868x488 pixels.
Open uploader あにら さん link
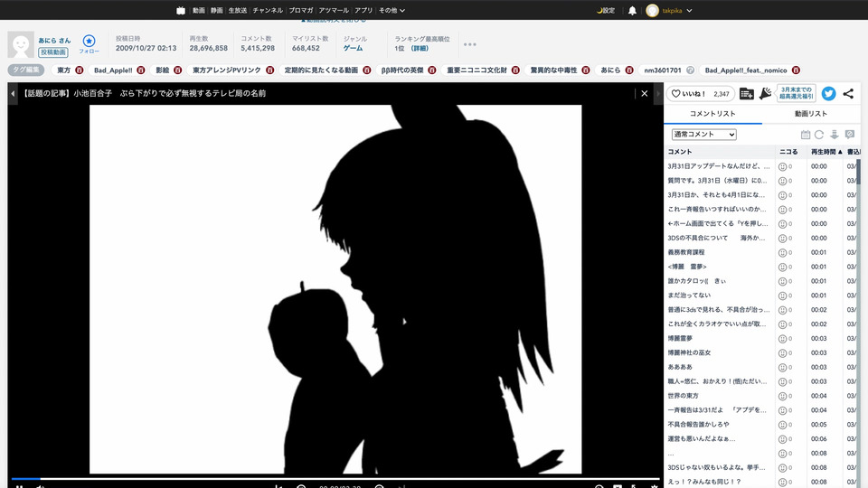pyautogui.click(x=54, y=41)
